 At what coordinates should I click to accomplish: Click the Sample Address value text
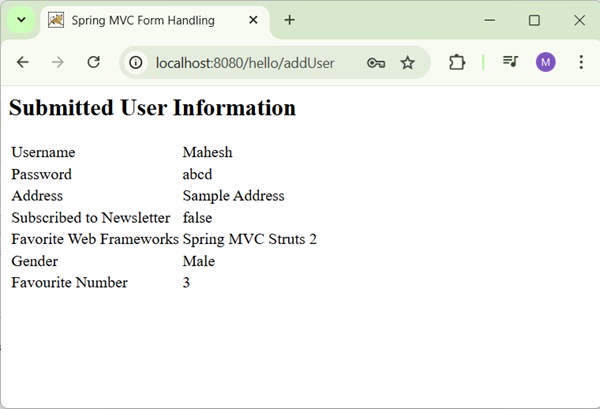[x=233, y=196]
